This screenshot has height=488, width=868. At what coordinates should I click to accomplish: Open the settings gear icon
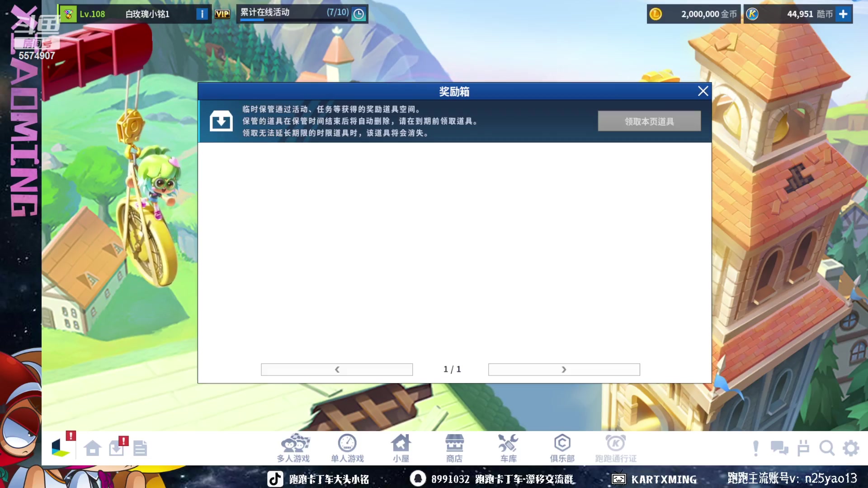851,448
